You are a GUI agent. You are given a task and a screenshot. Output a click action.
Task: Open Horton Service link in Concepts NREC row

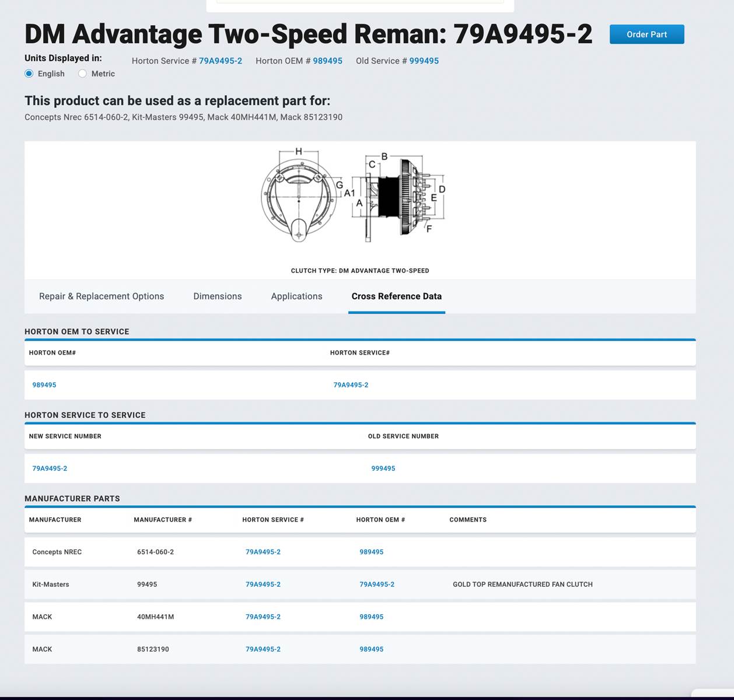263,552
